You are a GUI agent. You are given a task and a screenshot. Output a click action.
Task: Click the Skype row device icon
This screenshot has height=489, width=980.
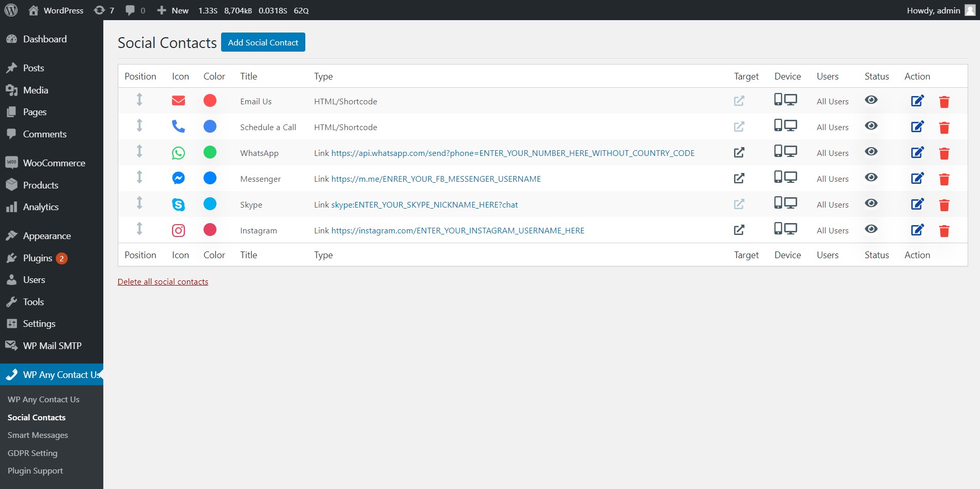785,203
